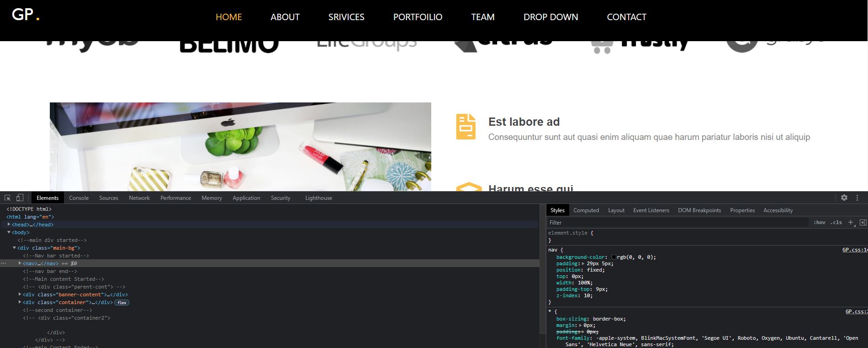Open GP.css source link for nav rule
Image resolution: width=868 pixels, height=348 pixels.
(855, 250)
